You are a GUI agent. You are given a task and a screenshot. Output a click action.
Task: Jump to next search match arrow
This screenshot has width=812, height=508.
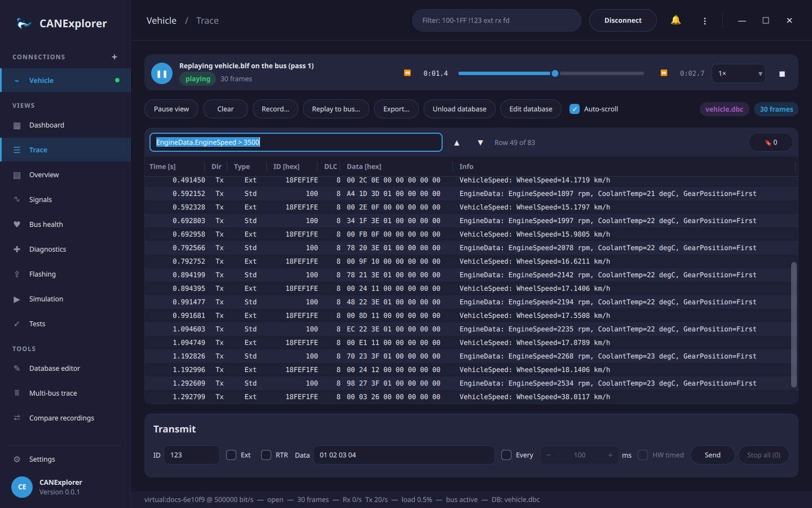coord(480,143)
